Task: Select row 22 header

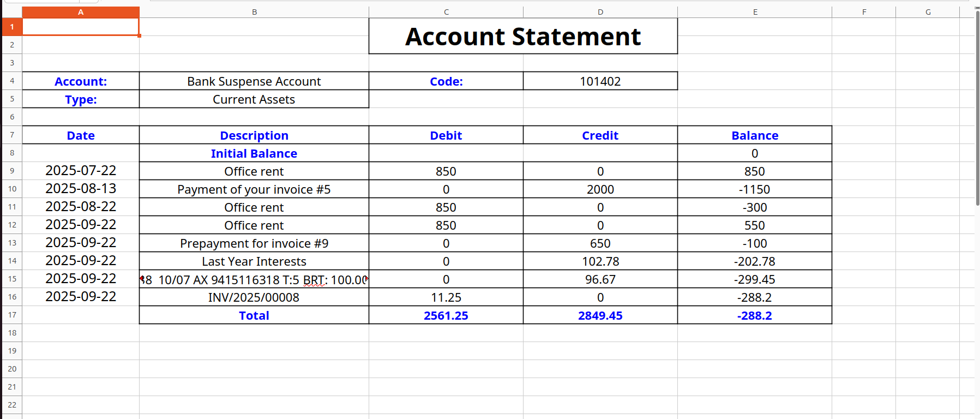Action: click(x=12, y=405)
